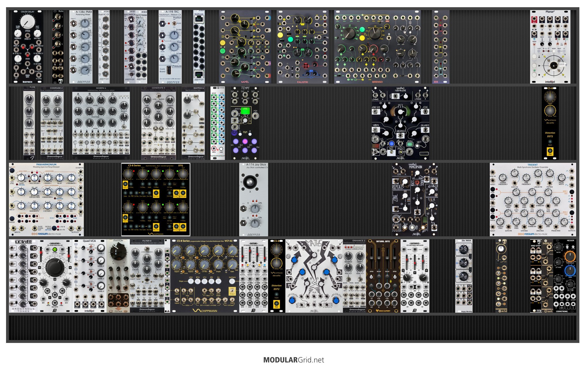588x366 pixels.
Task: Select the Joranalogue Switch 4 module
Action: [193, 123]
